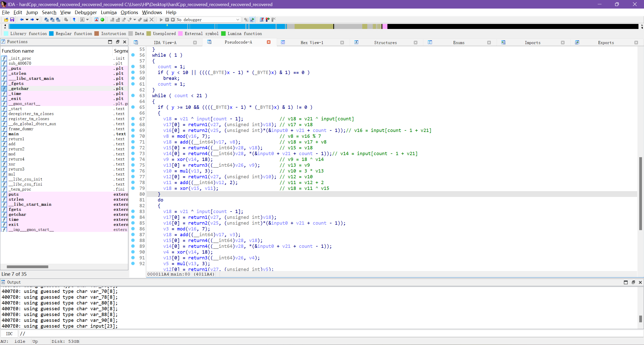Click the External symbol pink swatch
This screenshot has width=644, height=345.
point(180,33)
